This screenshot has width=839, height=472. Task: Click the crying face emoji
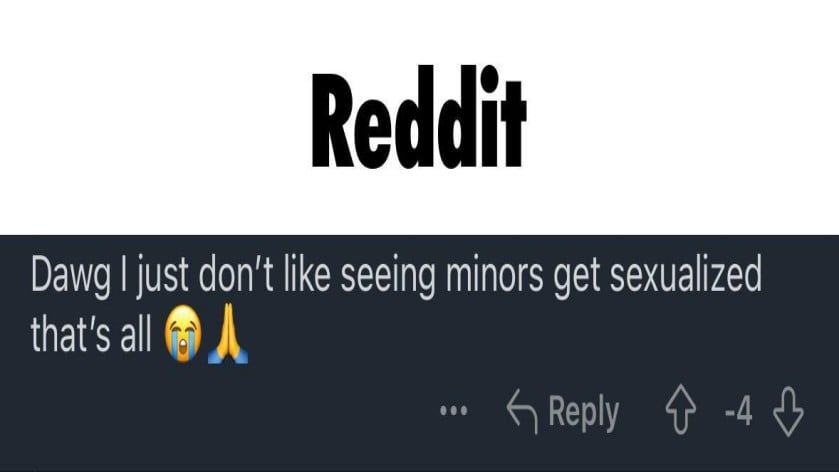183,334
